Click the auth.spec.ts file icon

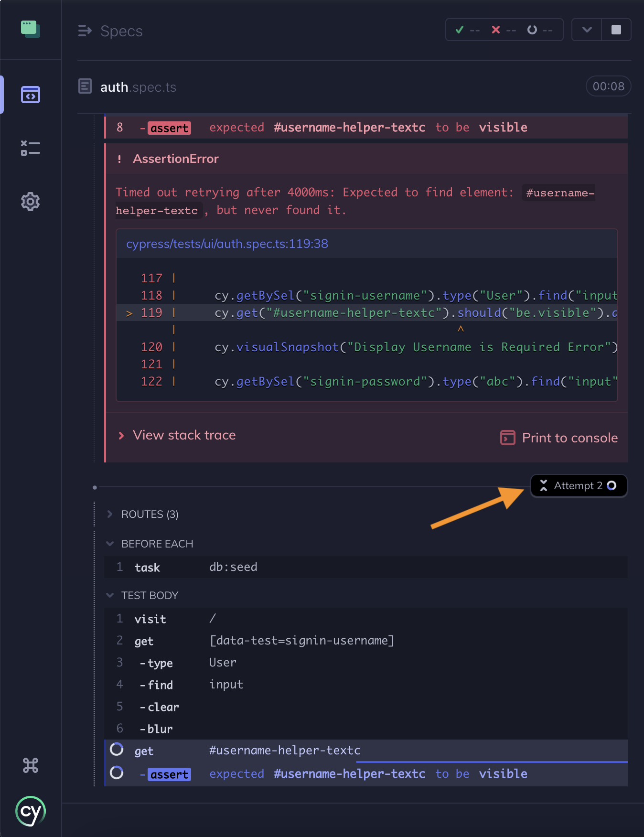tap(85, 86)
